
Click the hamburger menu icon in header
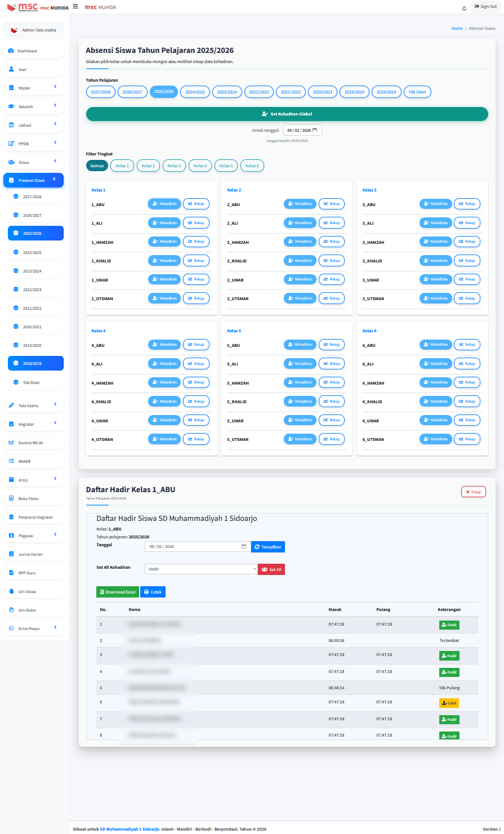click(x=75, y=7)
